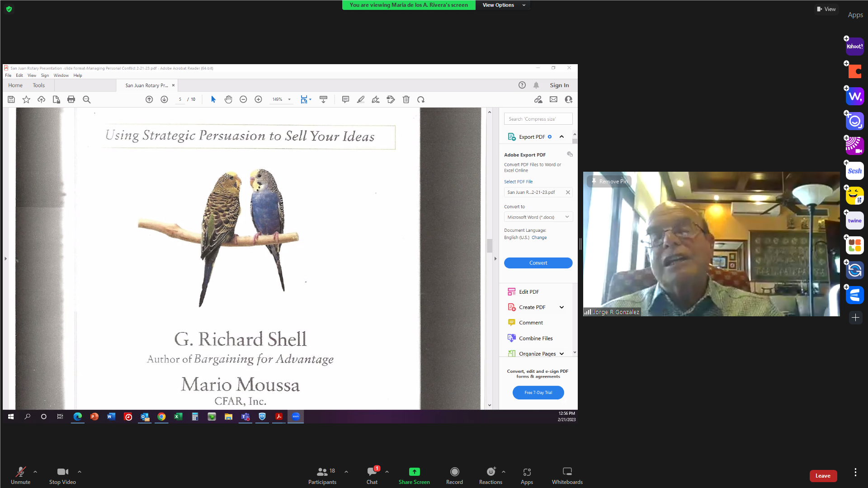Zoom in with the plus circle icon
This screenshot has width=868, height=488.
click(258, 99)
